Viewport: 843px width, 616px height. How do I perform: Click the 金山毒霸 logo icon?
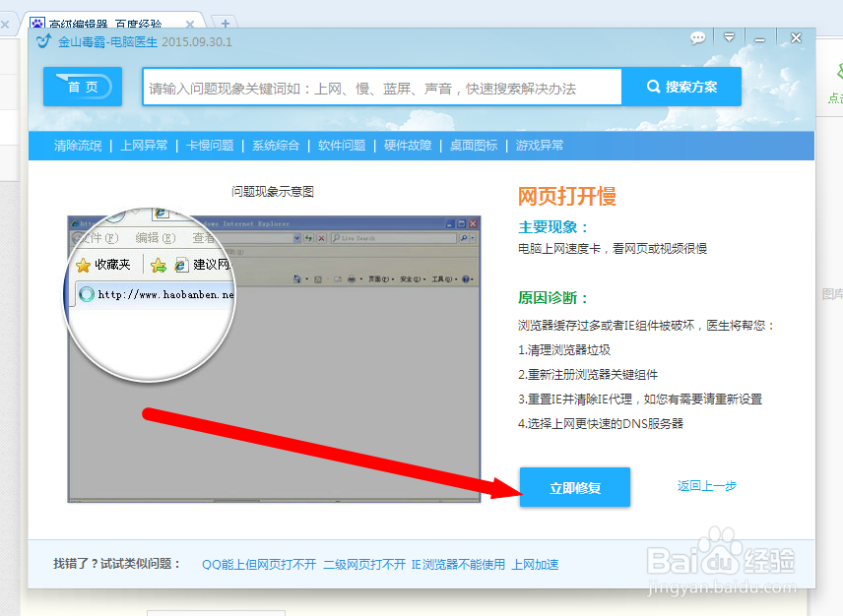(x=44, y=40)
